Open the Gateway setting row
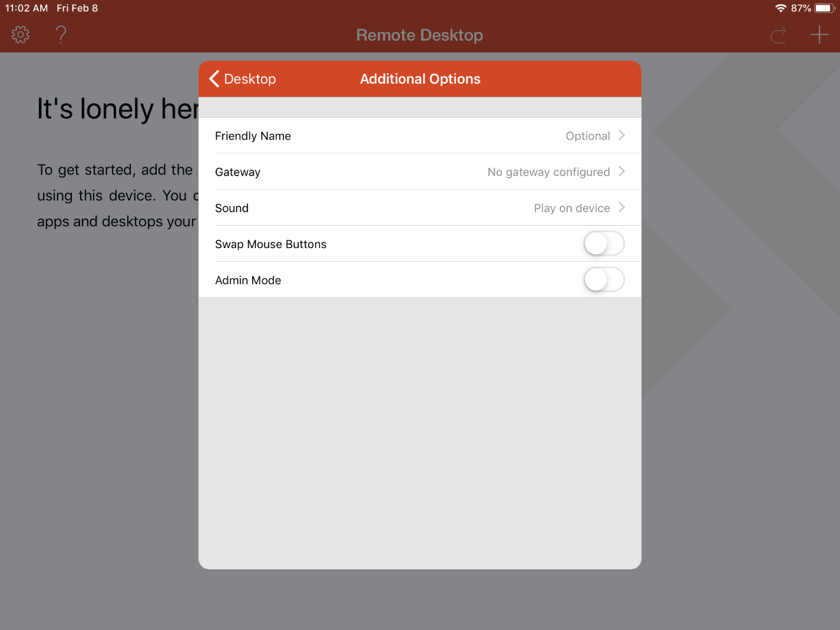The height and width of the screenshot is (630, 840). [420, 172]
